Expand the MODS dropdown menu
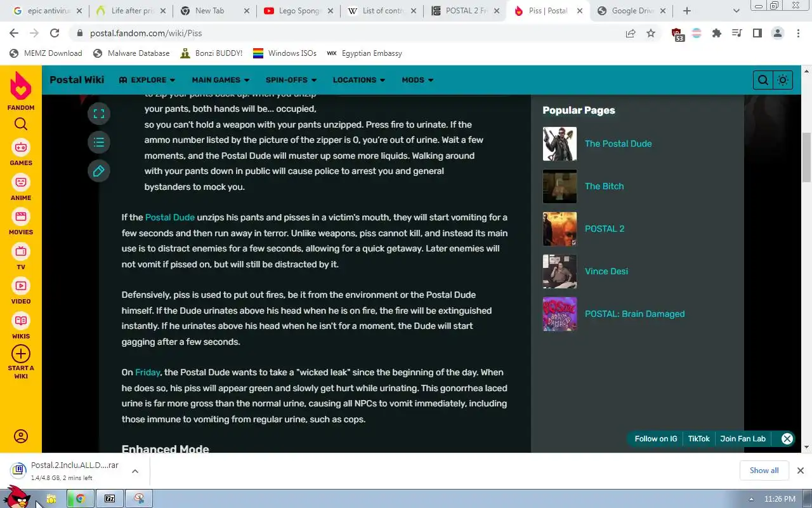 point(417,80)
